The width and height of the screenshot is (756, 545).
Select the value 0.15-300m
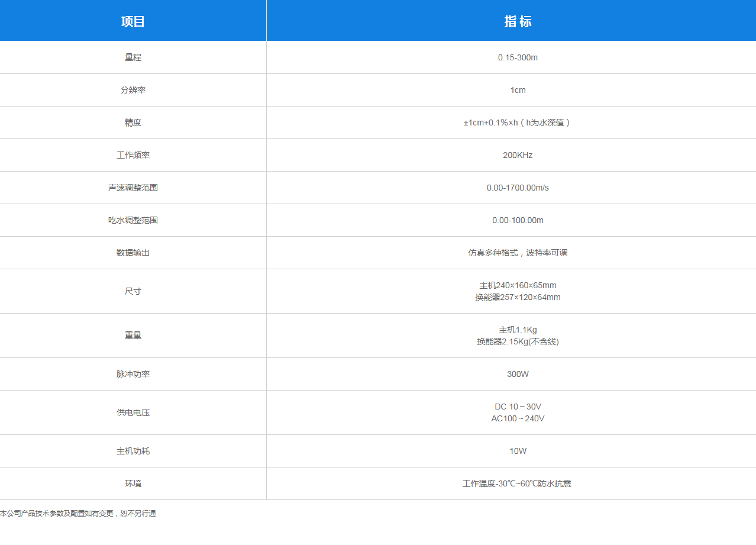[518, 57]
